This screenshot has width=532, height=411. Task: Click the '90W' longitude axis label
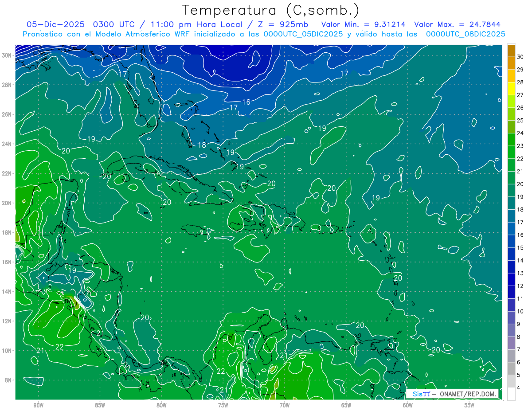pos(38,405)
